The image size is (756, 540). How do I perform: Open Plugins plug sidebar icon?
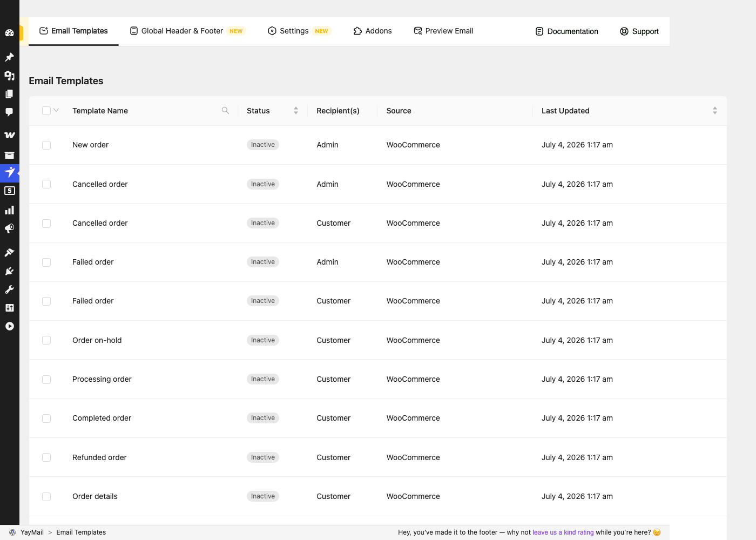coord(9,271)
